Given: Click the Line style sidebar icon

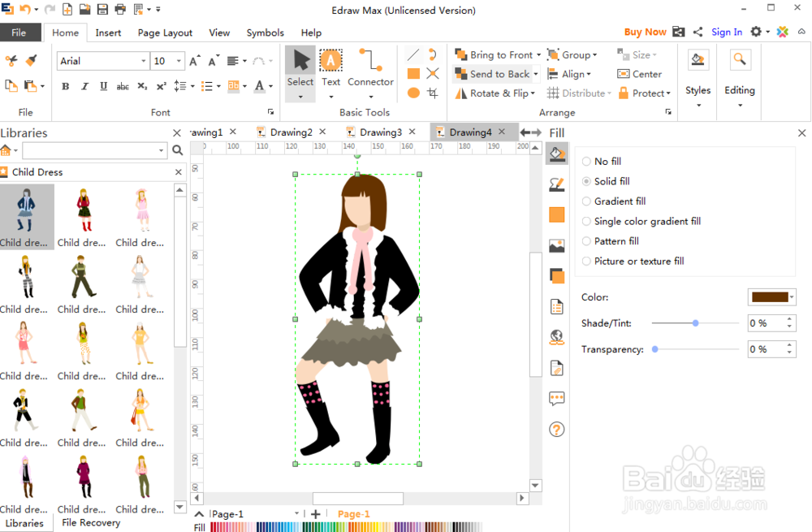Looking at the screenshot, I should click(556, 184).
